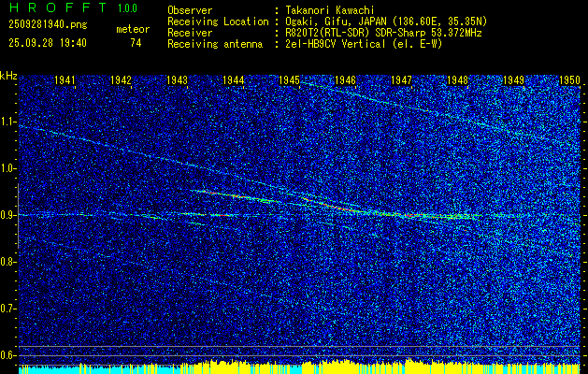Click the 1944 time marker

(x=234, y=79)
